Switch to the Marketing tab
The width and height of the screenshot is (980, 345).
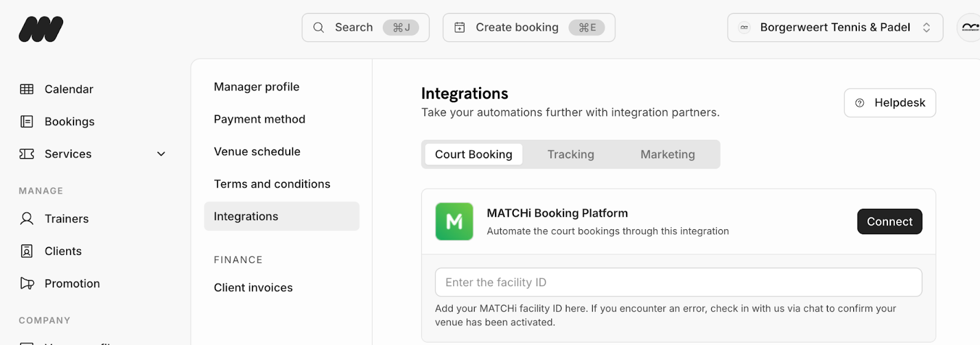[667, 154]
